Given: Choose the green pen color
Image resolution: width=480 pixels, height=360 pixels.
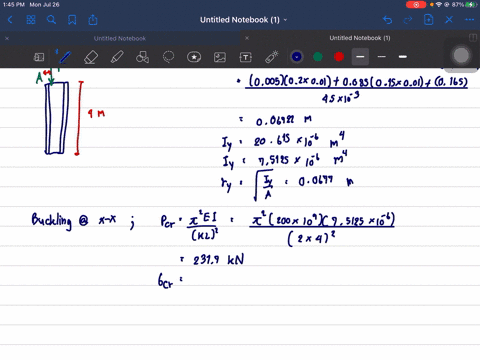Looking at the screenshot, I should 318,57.
